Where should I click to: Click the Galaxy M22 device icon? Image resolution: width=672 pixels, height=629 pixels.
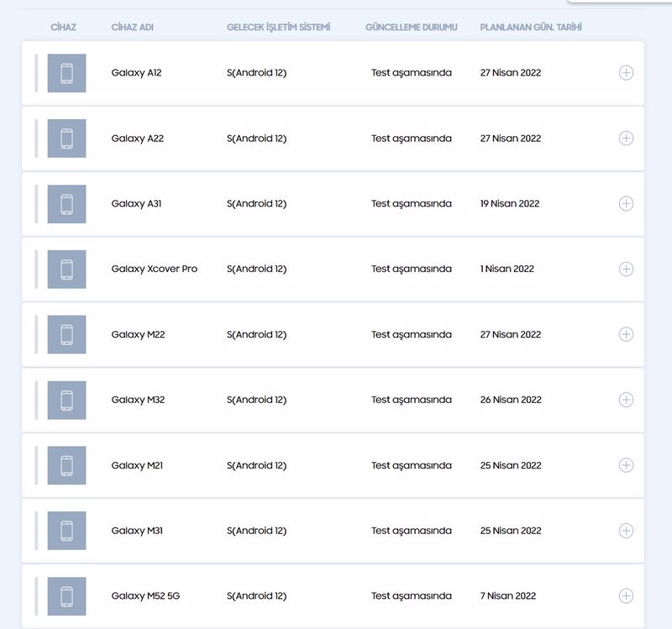66,334
